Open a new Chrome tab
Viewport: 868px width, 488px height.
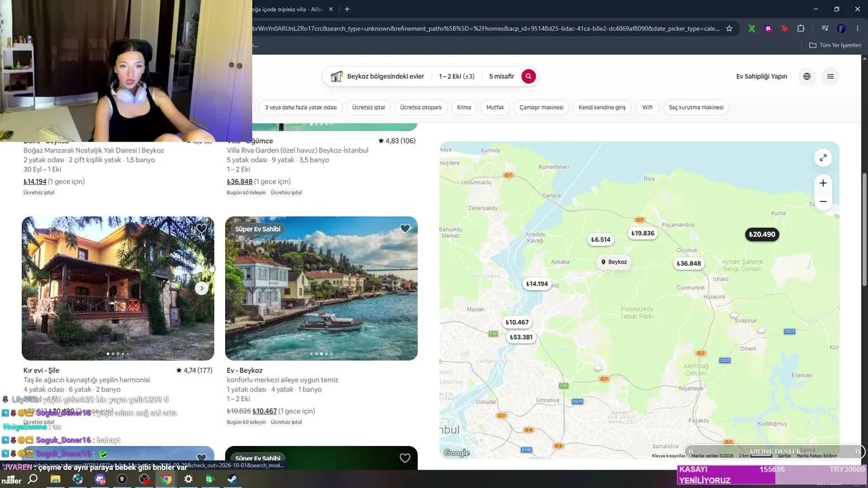347,9
